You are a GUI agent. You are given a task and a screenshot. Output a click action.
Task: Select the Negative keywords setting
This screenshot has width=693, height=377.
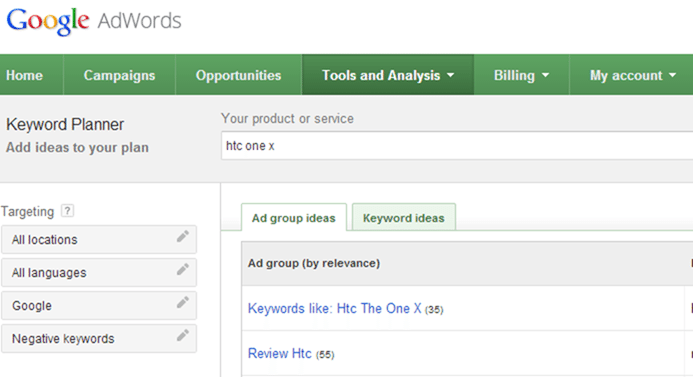[99, 339]
